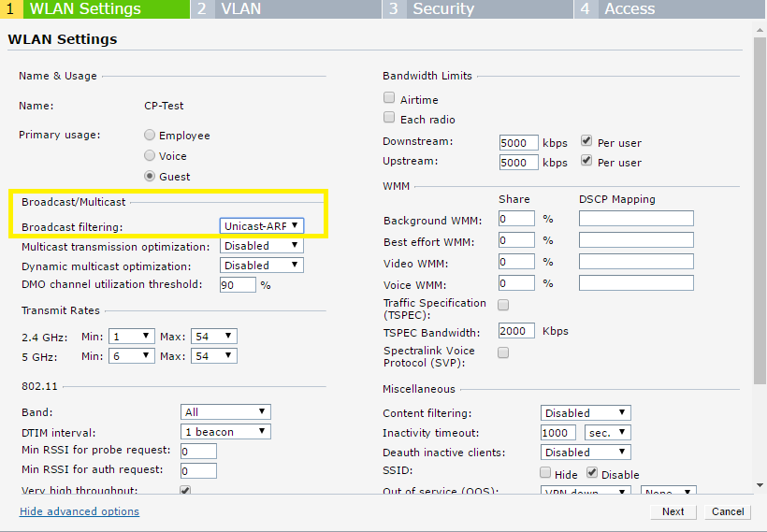Enable Spectralink Voice Protocol checkbox
Image resolution: width=767 pixels, height=532 pixels.
(503, 352)
